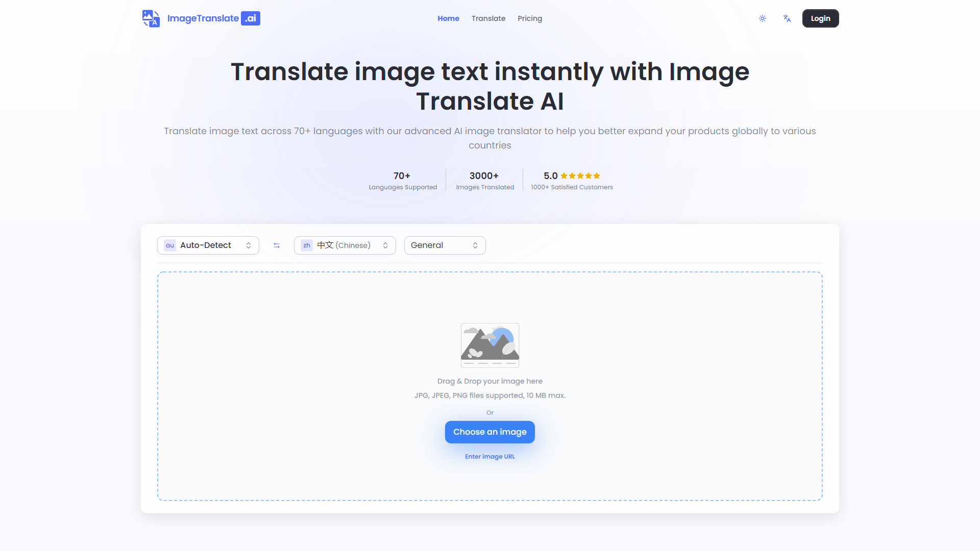Click the image upload drop zone area
Image resolution: width=980 pixels, height=551 pixels.
tap(490, 386)
